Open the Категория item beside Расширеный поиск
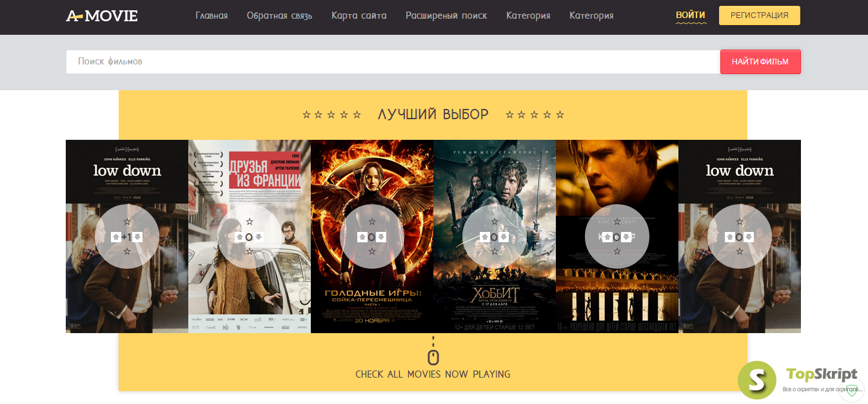 pyautogui.click(x=528, y=15)
